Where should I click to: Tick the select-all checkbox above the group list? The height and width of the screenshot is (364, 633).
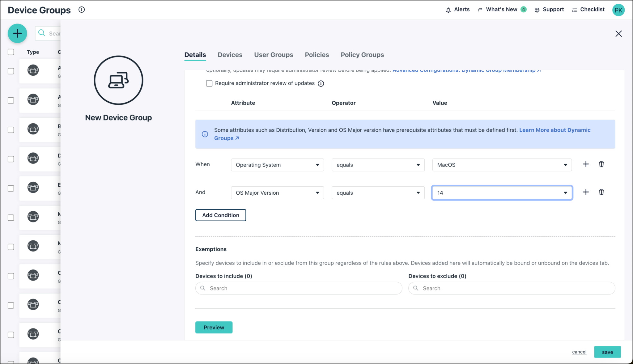(11, 52)
